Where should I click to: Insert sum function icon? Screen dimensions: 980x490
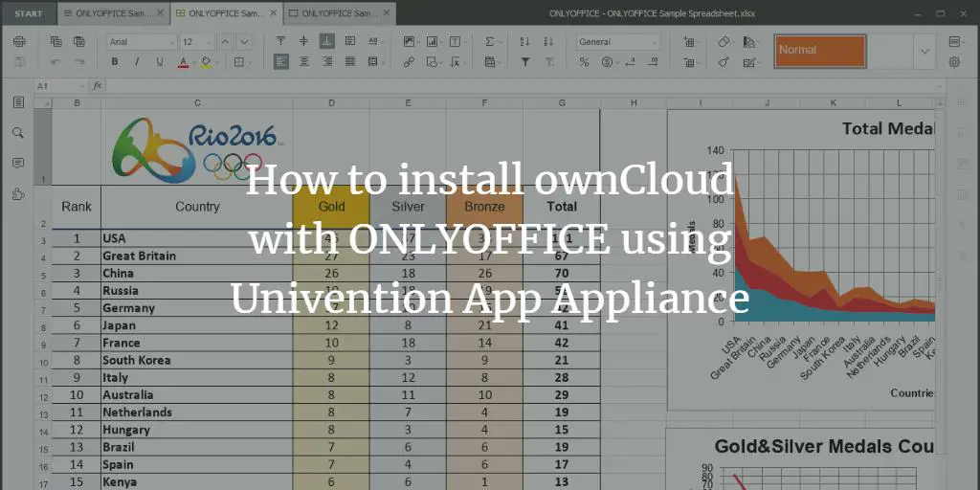click(492, 41)
